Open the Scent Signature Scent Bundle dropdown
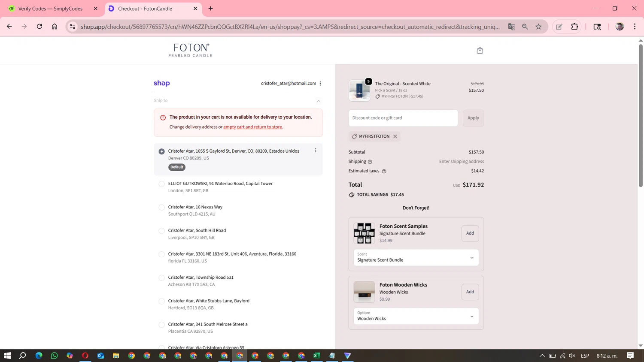644x362 pixels. click(x=416, y=257)
